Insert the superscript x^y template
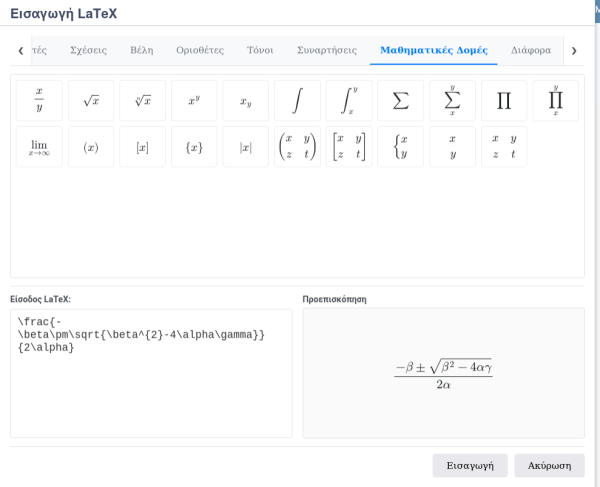Viewport: 600px width, 487px height. click(194, 101)
